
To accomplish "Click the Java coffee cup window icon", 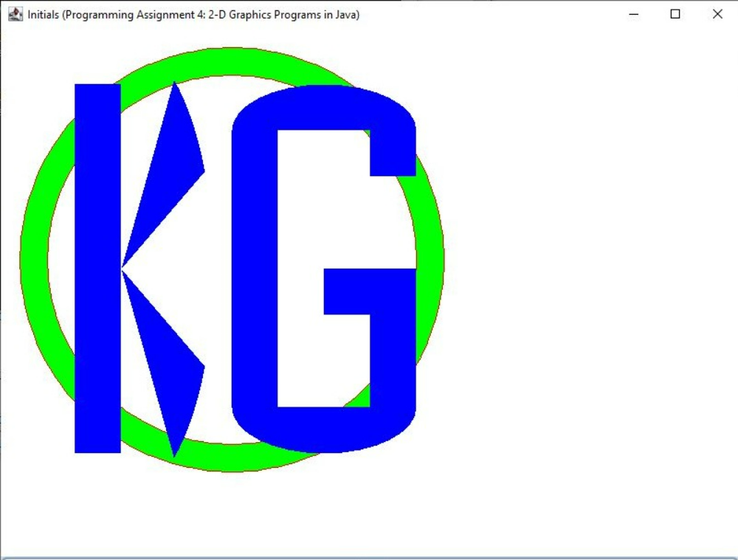I will tap(13, 14).
